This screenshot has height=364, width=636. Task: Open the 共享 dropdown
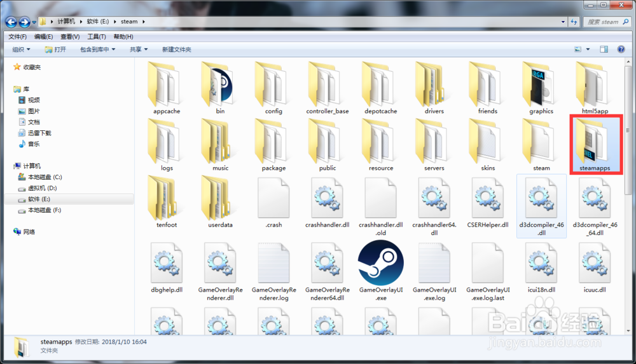[x=139, y=50]
